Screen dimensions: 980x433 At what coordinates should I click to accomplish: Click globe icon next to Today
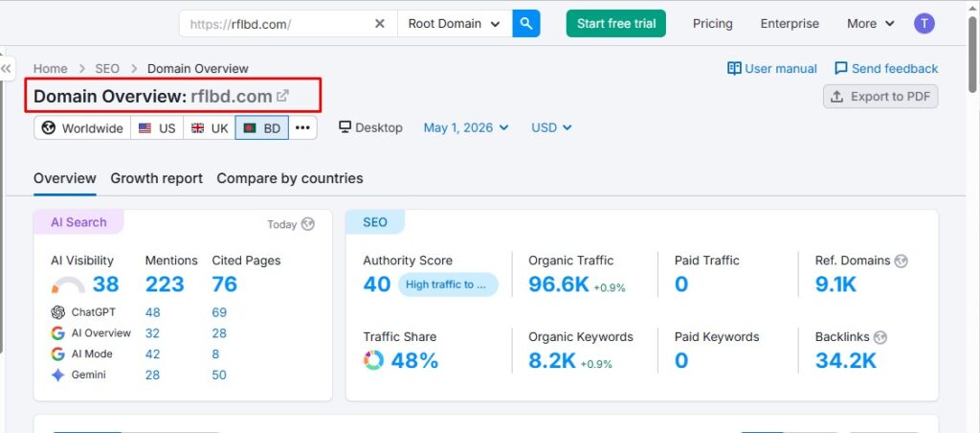point(307,224)
